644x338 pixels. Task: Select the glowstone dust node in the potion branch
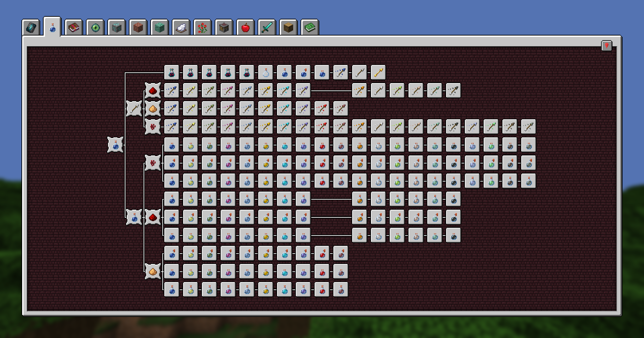153,272
